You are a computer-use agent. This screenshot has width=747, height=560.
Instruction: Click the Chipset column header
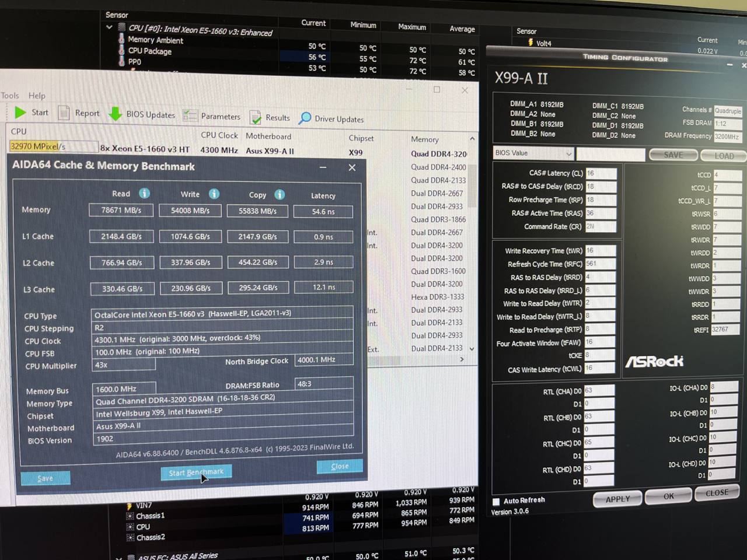pos(361,138)
